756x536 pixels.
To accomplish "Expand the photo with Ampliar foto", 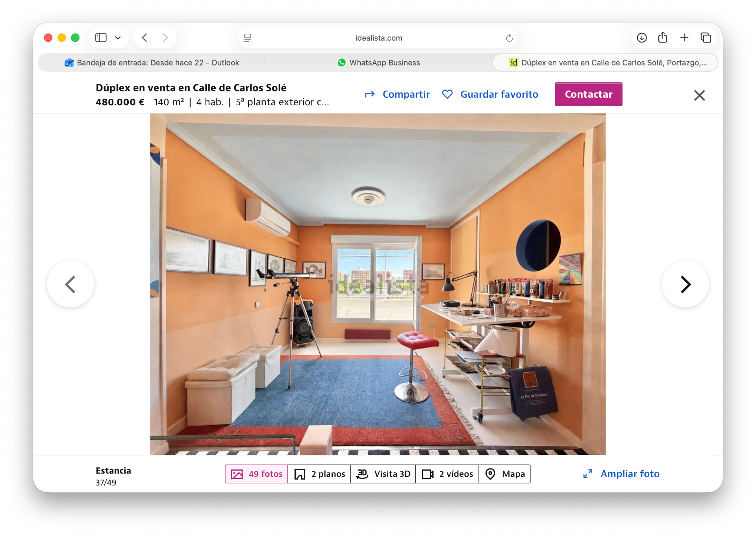I will pos(621,474).
